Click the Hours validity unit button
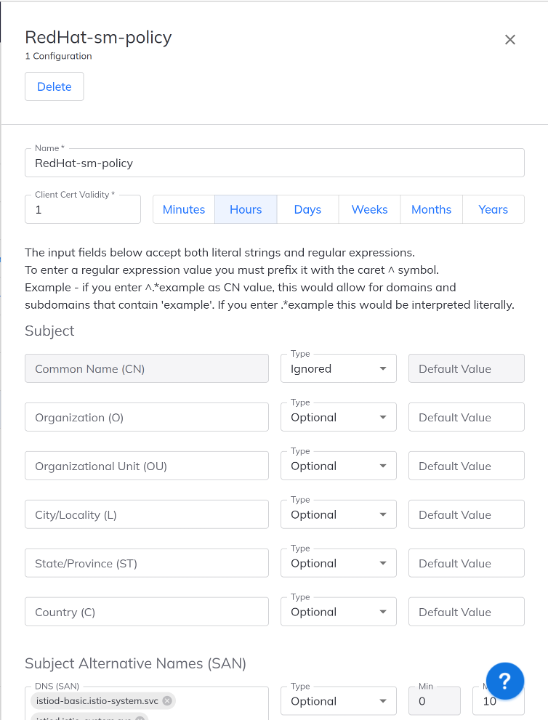The image size is (548, 720). (246, 209)
